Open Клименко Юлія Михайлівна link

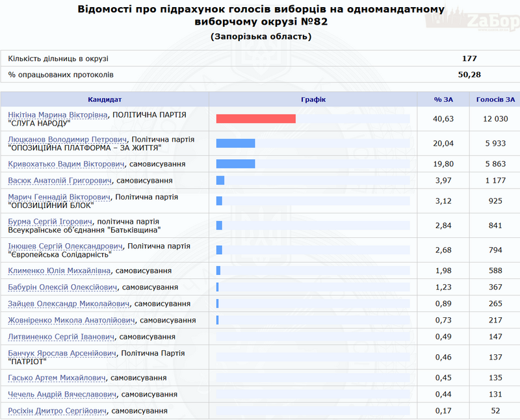pyautogui.click(x=59, y=270)
